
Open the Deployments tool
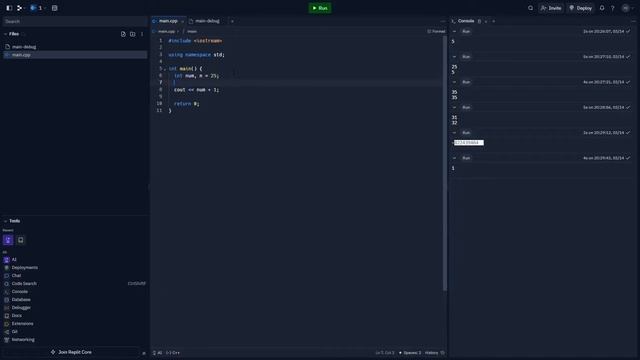pyautogui.click(x=24, y=267)
